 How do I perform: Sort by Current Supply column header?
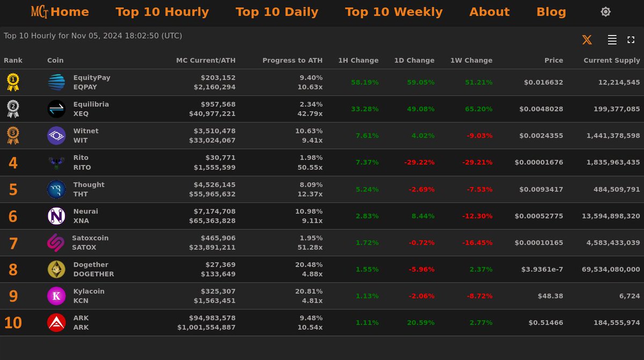612,61
